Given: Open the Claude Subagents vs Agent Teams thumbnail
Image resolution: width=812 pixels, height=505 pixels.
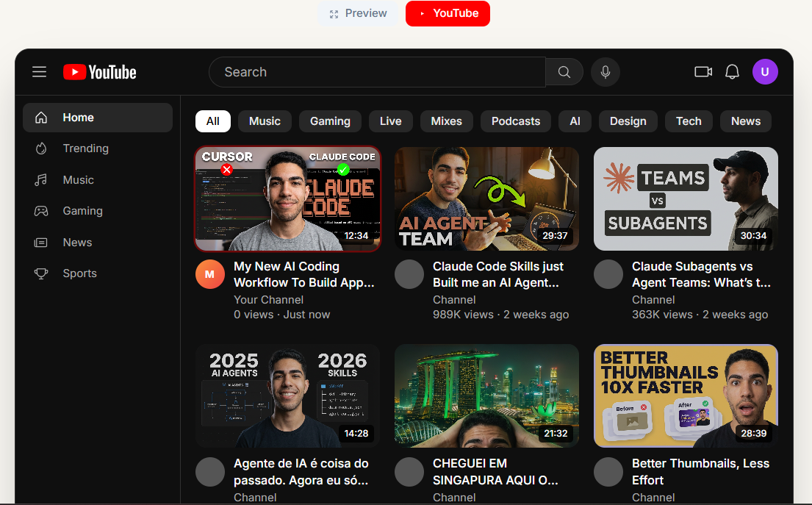Looking at the screenshot, I should coord(685,198).
